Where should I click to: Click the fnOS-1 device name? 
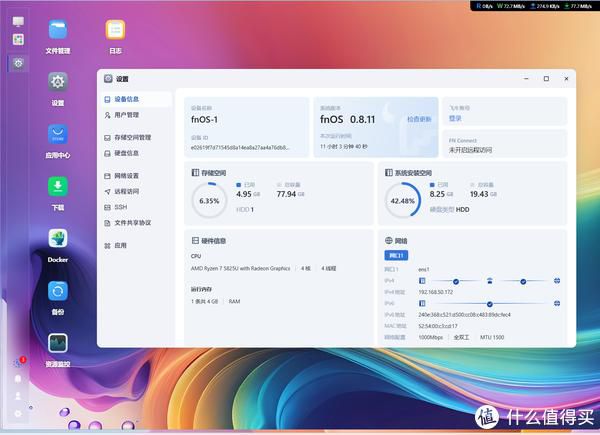[x=204, y=119]
